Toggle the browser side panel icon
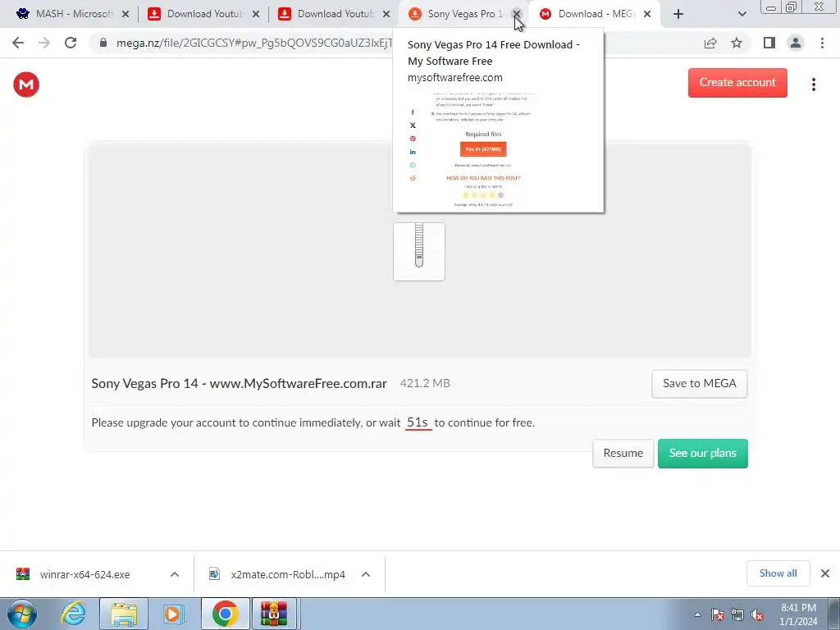 (x=769, y=43)
